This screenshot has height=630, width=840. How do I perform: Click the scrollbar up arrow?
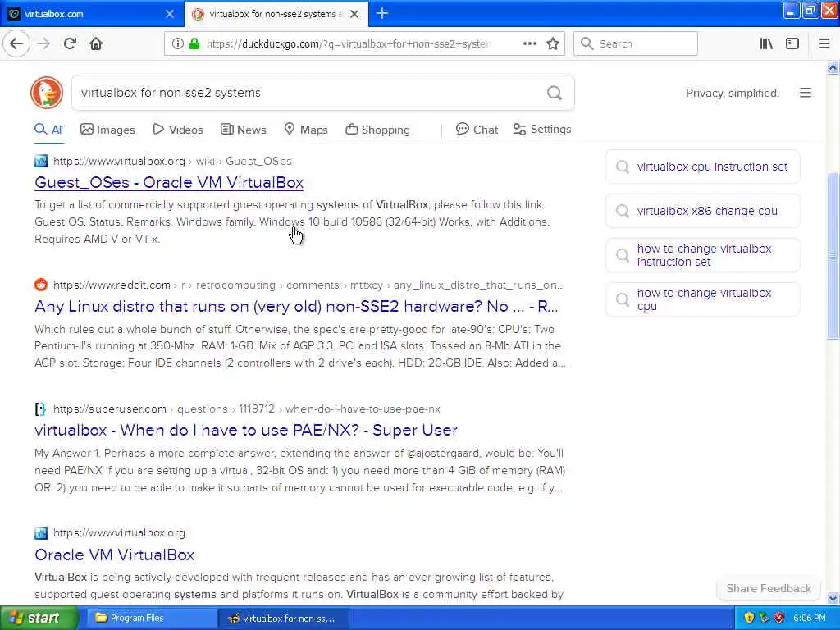pyautogui.click(x=833, y=67)
